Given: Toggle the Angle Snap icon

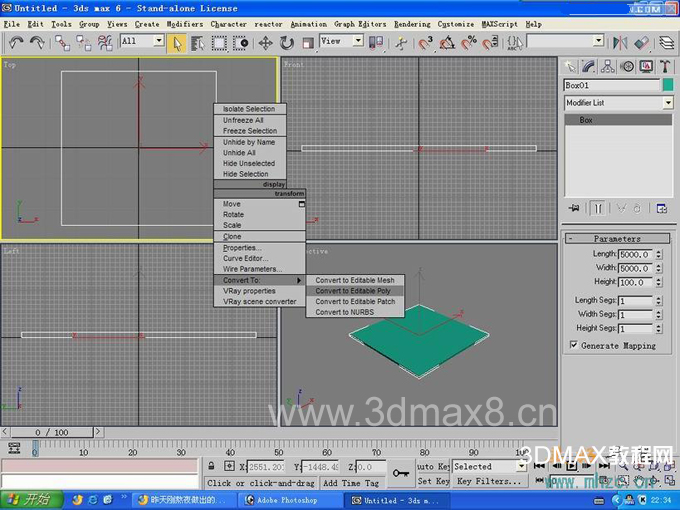Looking at the screenshot, I should pos(447,43).
